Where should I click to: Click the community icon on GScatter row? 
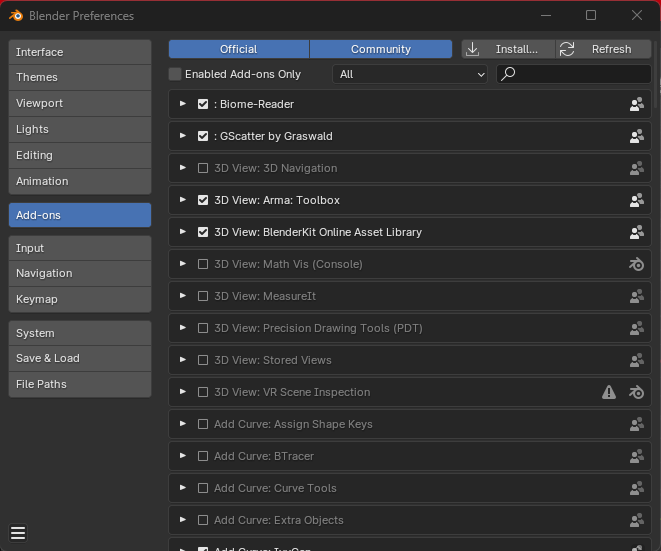click(x=636, y=136)
